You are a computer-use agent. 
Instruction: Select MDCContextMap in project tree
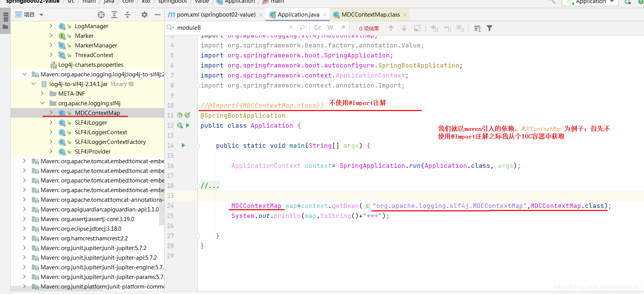tap(97, 113)
